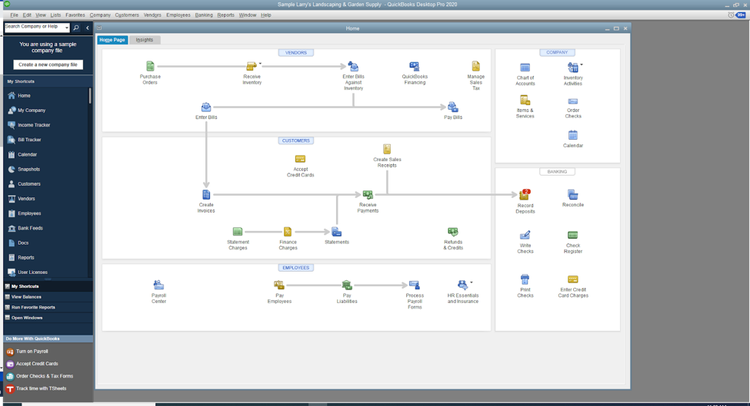
Task: Click the Company section header button
Action: (557, 52)
